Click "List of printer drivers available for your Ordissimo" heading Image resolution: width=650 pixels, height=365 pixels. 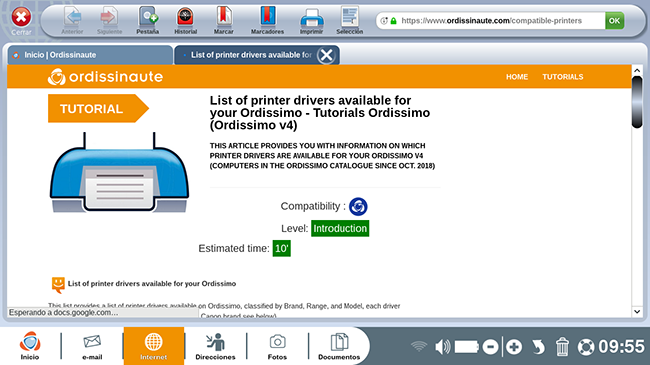click(x=152, y=284)
